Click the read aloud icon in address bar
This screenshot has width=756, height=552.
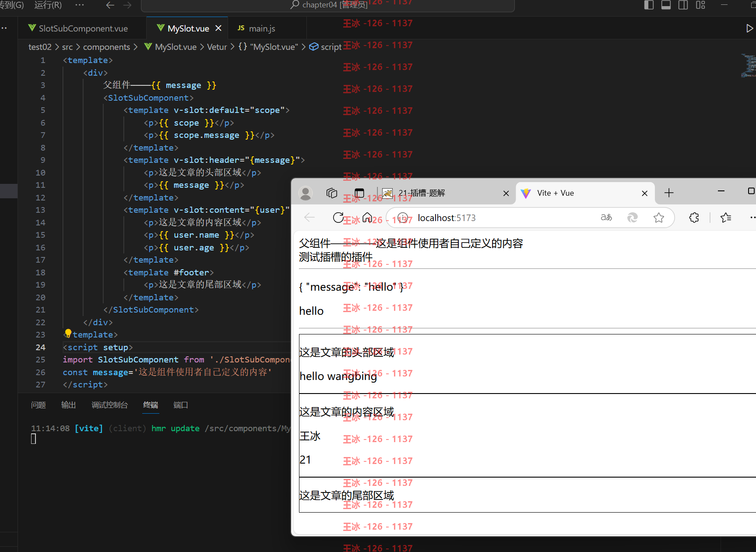[633, 218]
